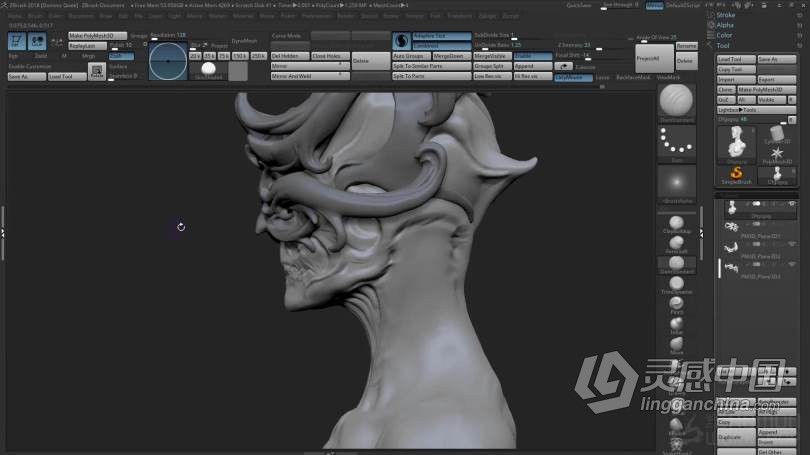The image size is (810, 455).
Task: Toggle Adaptive Size option
Action: pos(442,36)
